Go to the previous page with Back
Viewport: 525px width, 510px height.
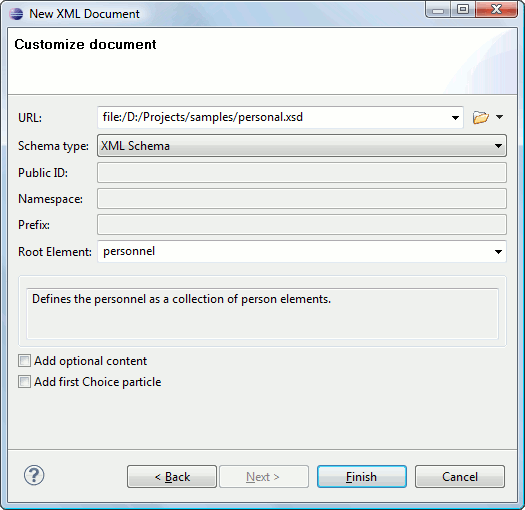coord(172,477)
